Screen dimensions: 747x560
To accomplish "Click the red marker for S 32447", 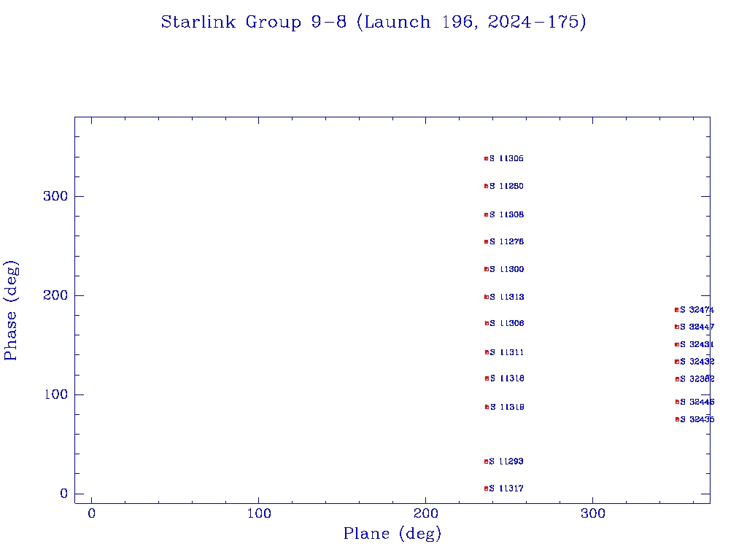I will pyautogui.click(x=677, y=327).
